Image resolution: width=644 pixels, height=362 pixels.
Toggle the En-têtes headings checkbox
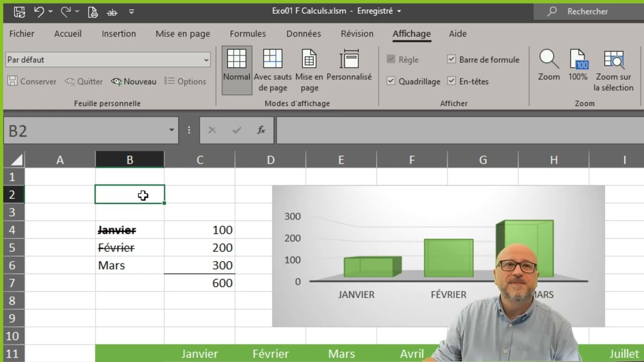point(451,81)
